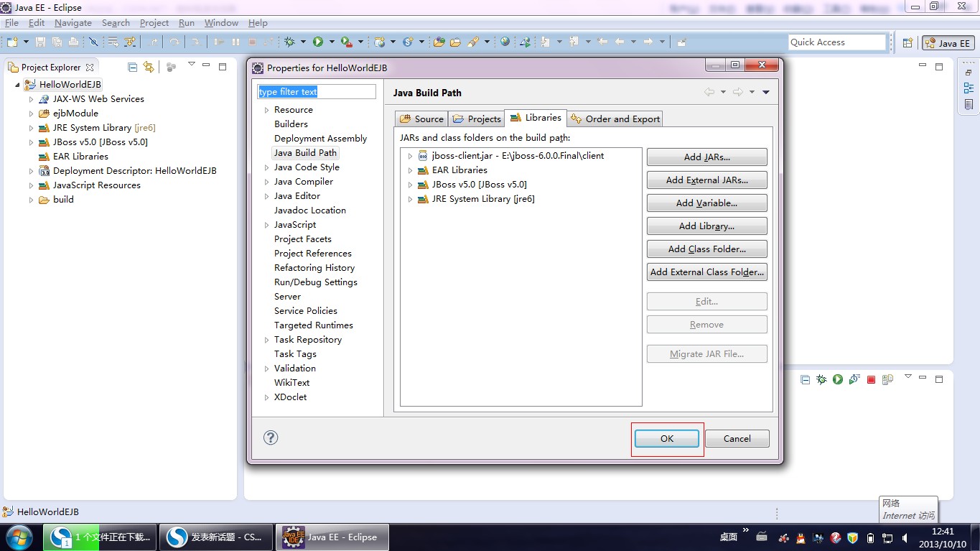Viewport: 980px width, 551px height.
Task: Click OK to apply properties
Action: 667,438
